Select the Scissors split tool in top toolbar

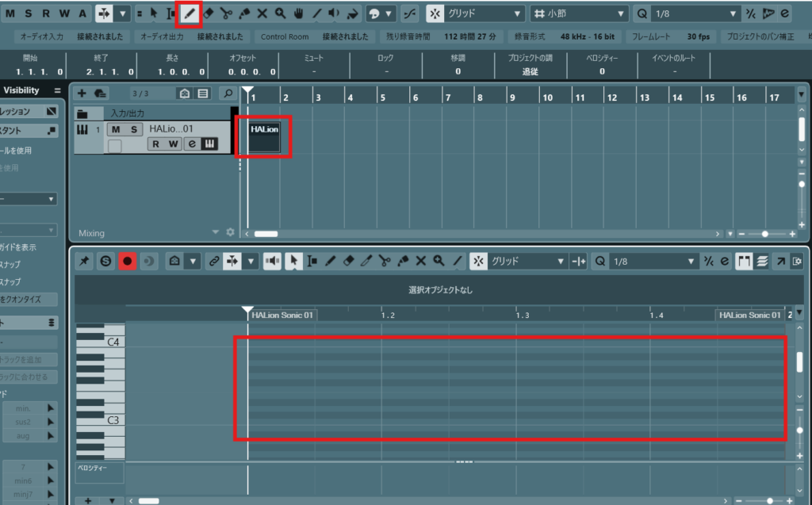[226, 13]
